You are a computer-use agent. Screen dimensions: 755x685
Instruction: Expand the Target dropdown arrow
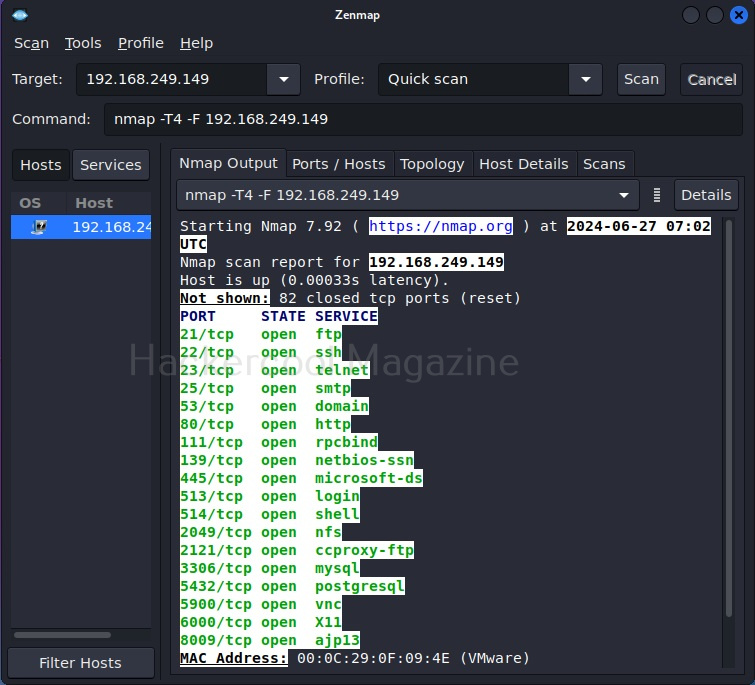click(284, 79)
